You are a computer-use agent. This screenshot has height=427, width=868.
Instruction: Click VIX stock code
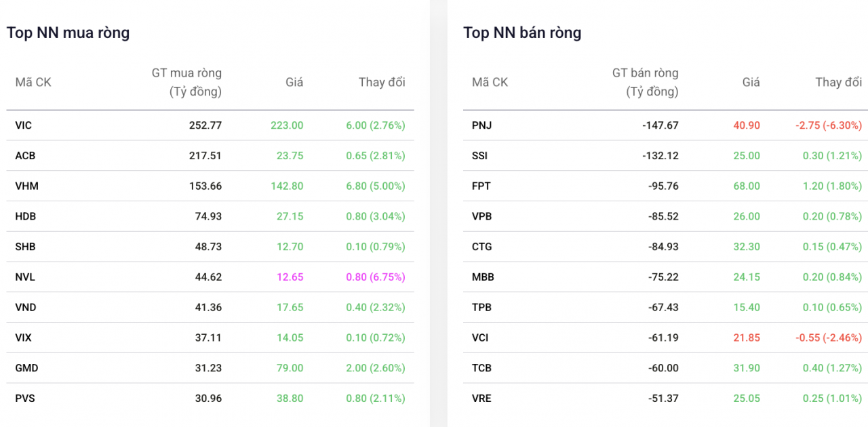click(23, 338)
